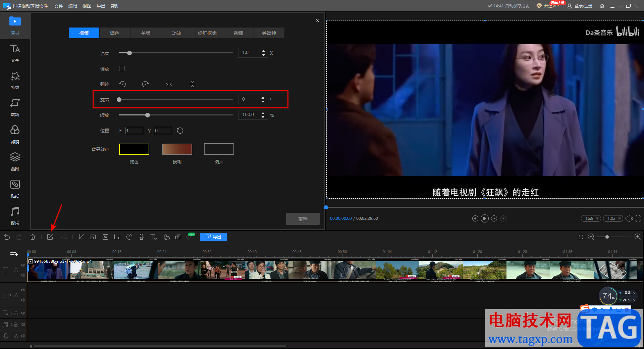644x349 pixels.
Task: Open the 编辑 menu
Action: [73, 6]
